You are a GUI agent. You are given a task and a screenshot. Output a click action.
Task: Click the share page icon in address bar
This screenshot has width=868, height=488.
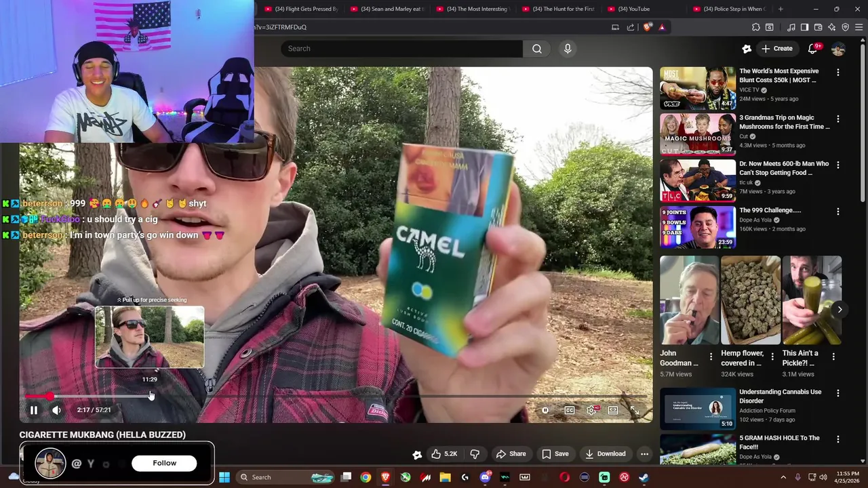[x=631, y=27]
